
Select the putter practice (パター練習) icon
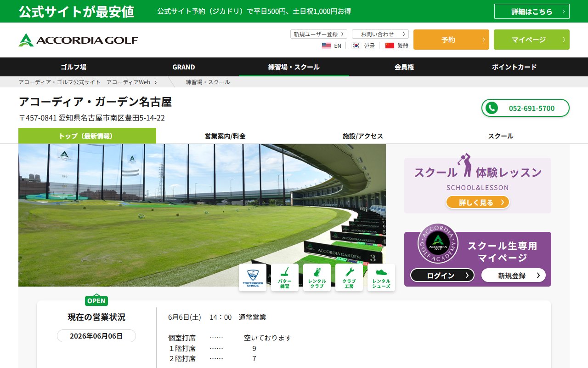tap(285, 277)
